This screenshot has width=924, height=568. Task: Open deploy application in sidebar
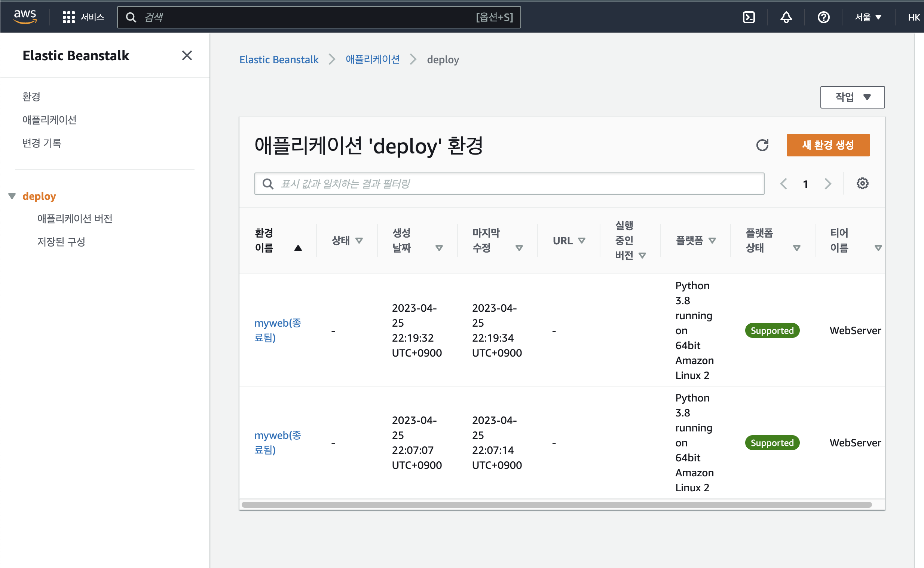(x=39, y=196)
